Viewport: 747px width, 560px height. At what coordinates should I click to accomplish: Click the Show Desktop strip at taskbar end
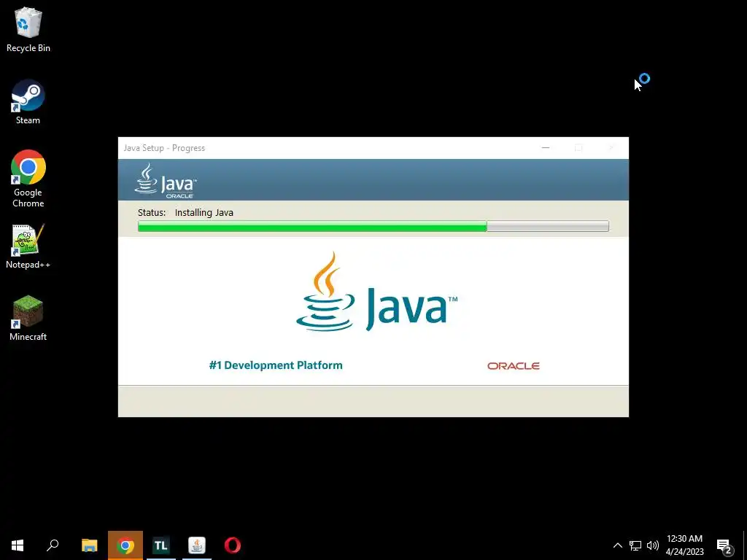click(745, 545)
